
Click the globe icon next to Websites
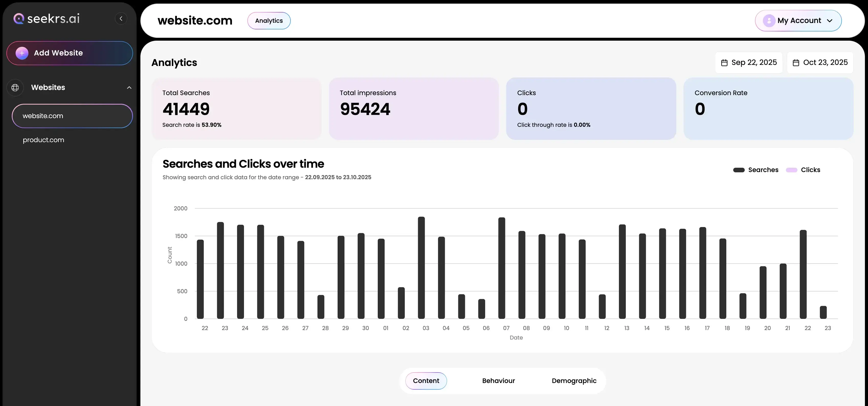[x=15, y=88]
